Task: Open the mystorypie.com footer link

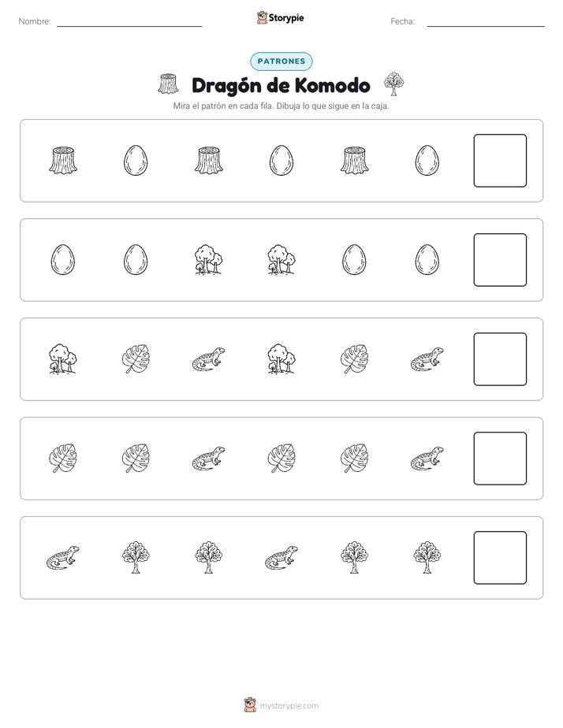Action: [x=289, y=706]
